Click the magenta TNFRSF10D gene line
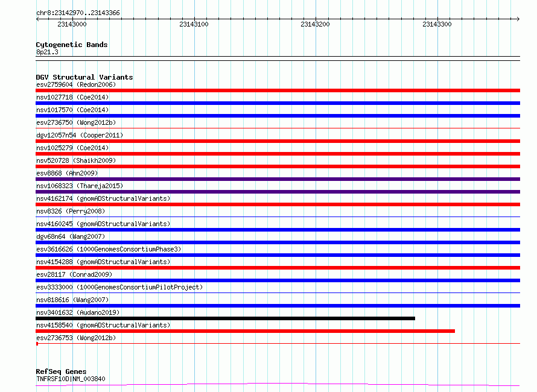 [278, 385]
